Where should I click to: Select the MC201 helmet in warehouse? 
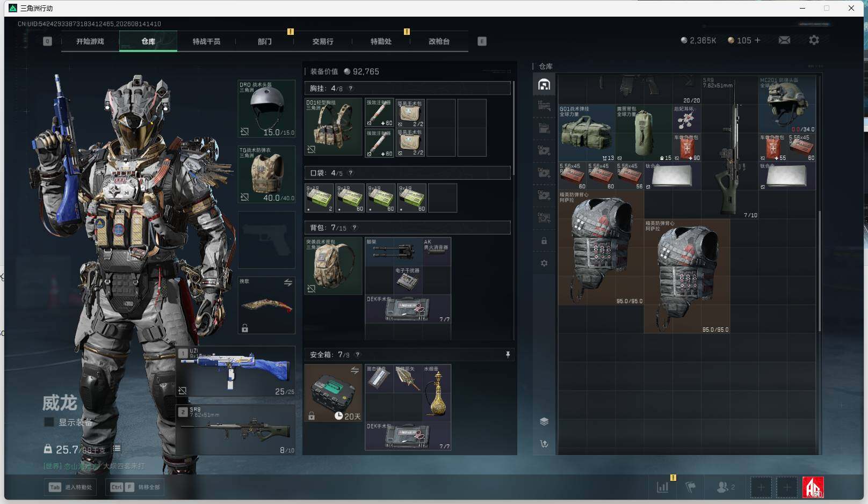point(787,104)
